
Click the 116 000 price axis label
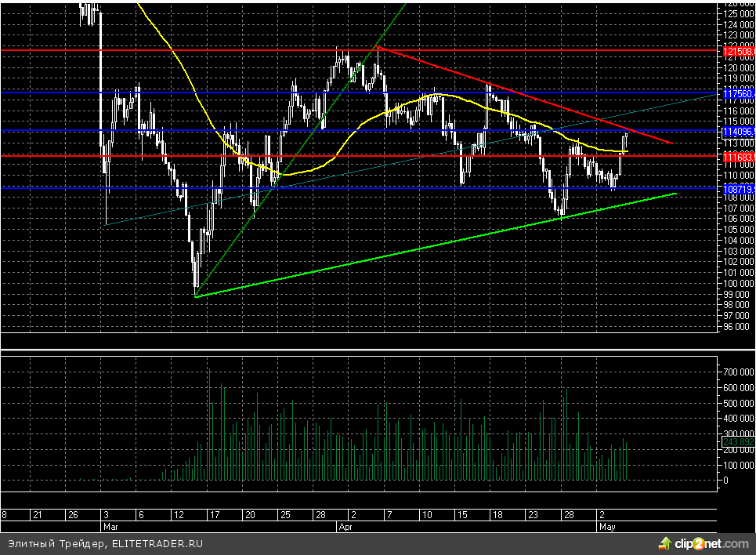pyautogui.click(x=738, y=111)
